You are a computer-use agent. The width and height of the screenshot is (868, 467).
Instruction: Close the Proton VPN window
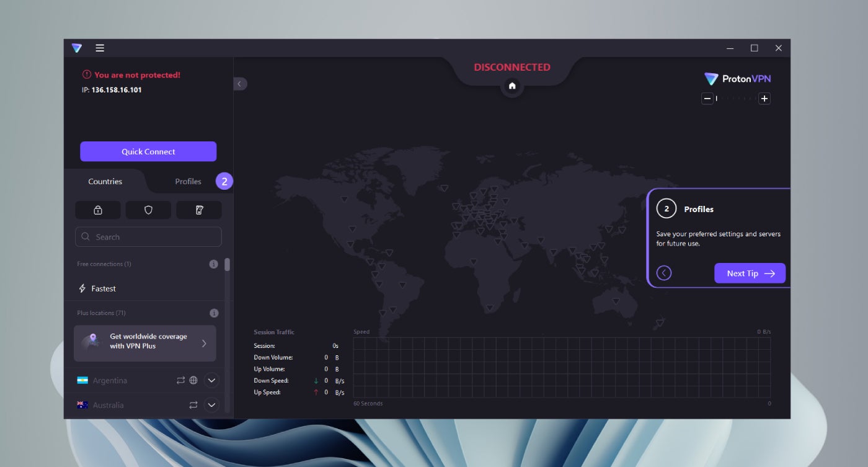coord(779,48)
